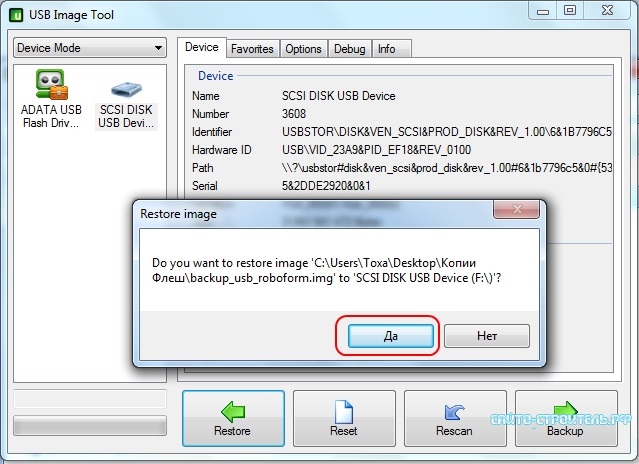Go to the Info tab
The width and height of the screenshot is (639, 464).
(386, 48)
